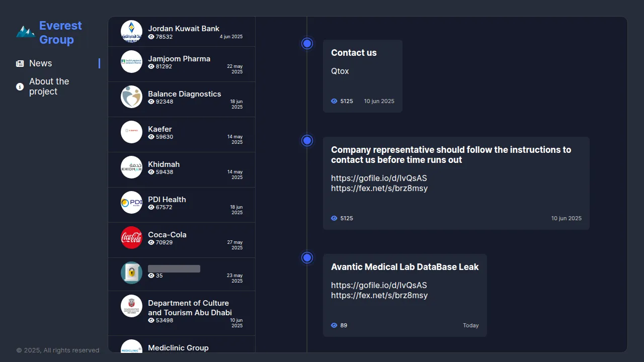Open the About the project page
This screenshot has height=362, width=644.
pyautogui.click(x=49, y=86)
